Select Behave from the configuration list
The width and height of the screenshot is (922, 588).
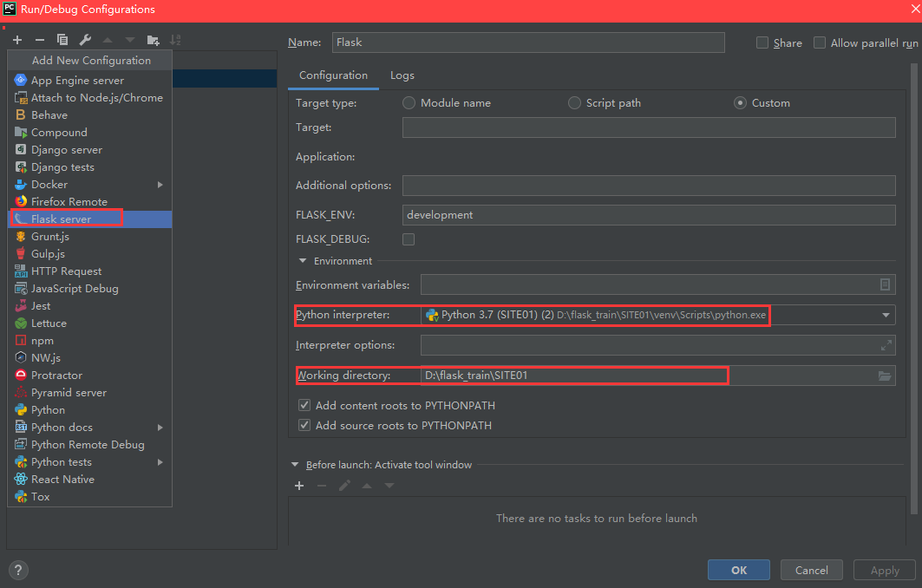90,114
